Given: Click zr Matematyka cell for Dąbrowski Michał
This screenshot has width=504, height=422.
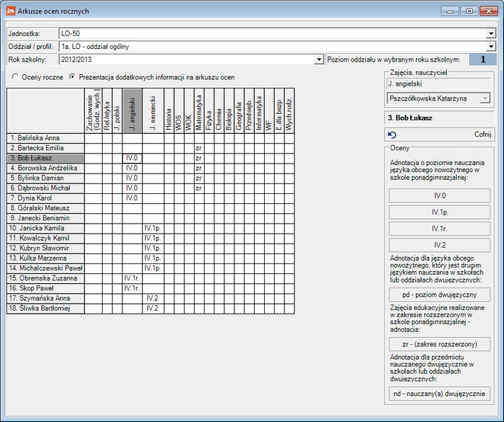Looking at the screenshot, I should (x=199, y=188).
